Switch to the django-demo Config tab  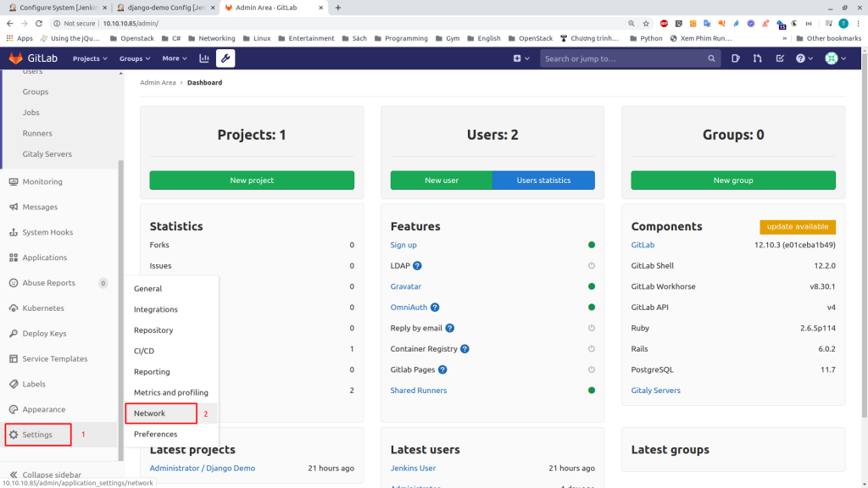(166, 8)
